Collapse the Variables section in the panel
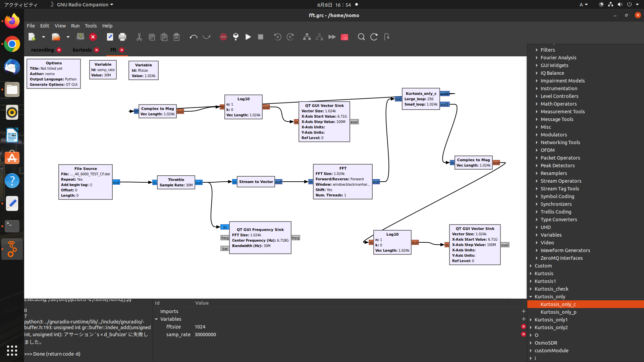Screen dimensions: 644x362 pos(156,319)
